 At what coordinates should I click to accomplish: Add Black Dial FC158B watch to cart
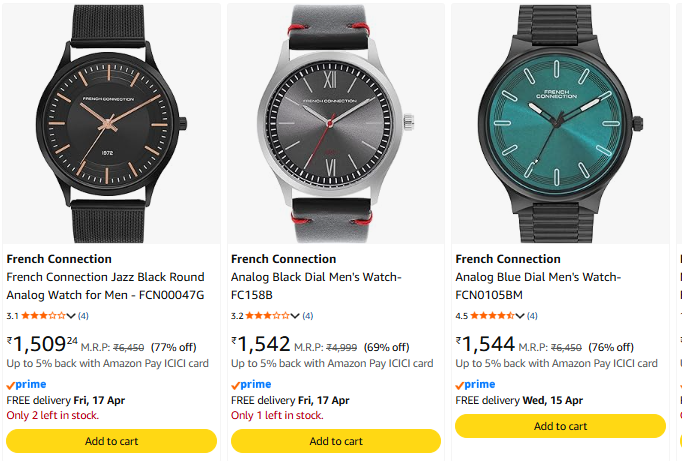pos(336,441)
